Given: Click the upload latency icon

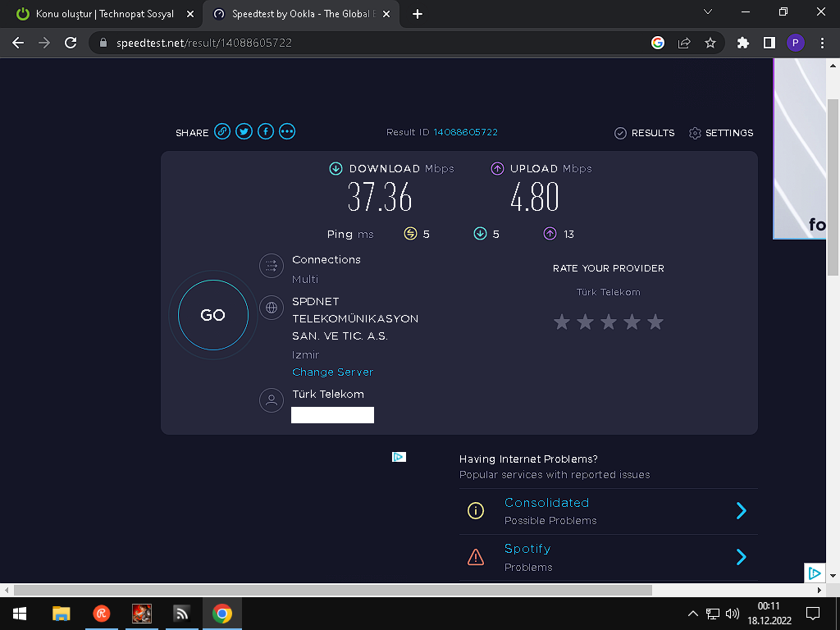Looking at the screenshot, I should pos(550,234).
